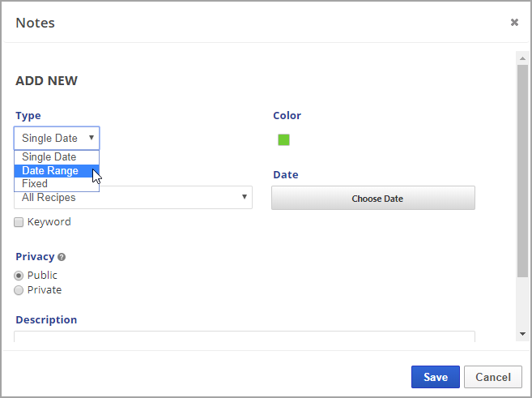Click the arrow on the Type dropdown
Viewport: 532px width, 398px height.
pos(92,138)
